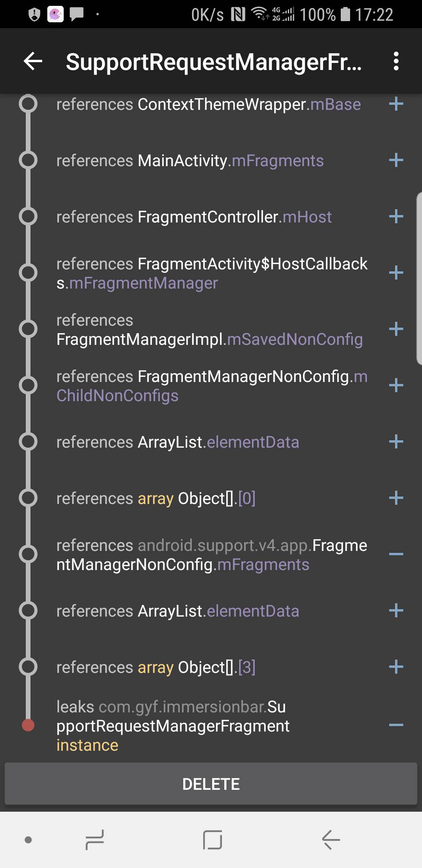Expand the array Object[].[0] reference
Image resolution: width=422 pixels, height=868 pixels.
click(x=396, y=498)
